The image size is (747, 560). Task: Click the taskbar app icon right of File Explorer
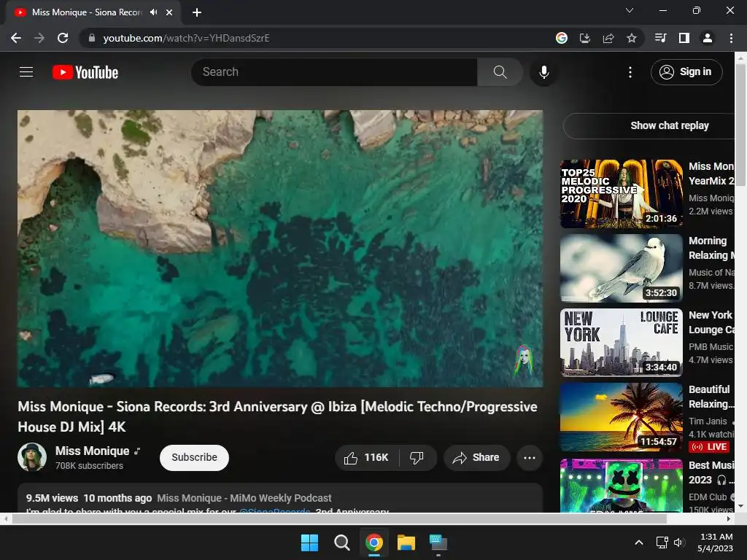tap(438, 542)
